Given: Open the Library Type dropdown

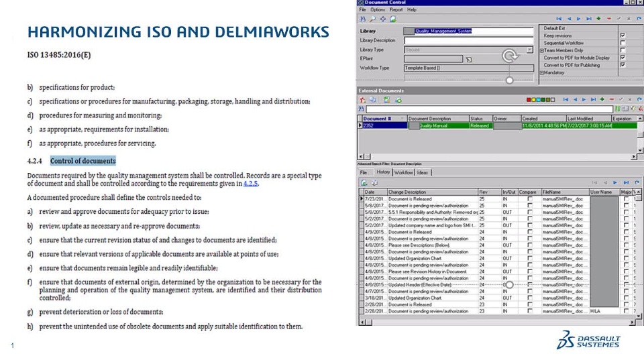Looking at the screenshot, I should point(529,50).
